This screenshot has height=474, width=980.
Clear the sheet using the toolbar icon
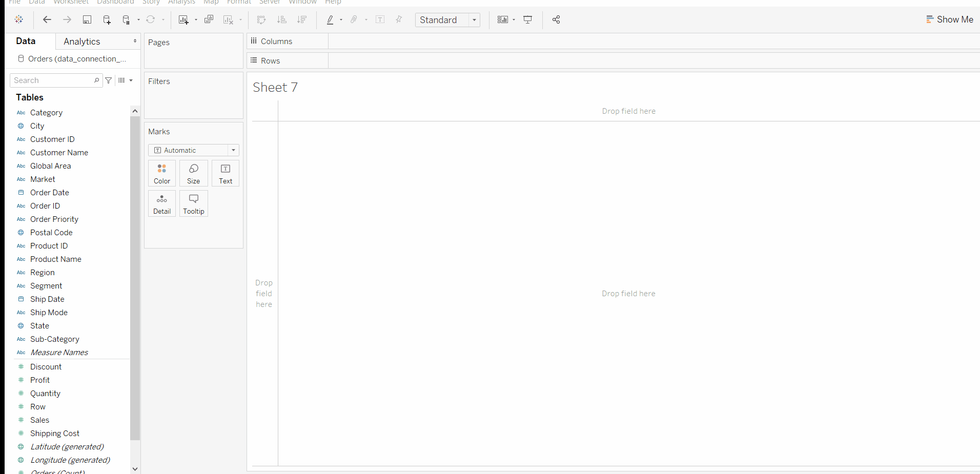coord(229,19)
